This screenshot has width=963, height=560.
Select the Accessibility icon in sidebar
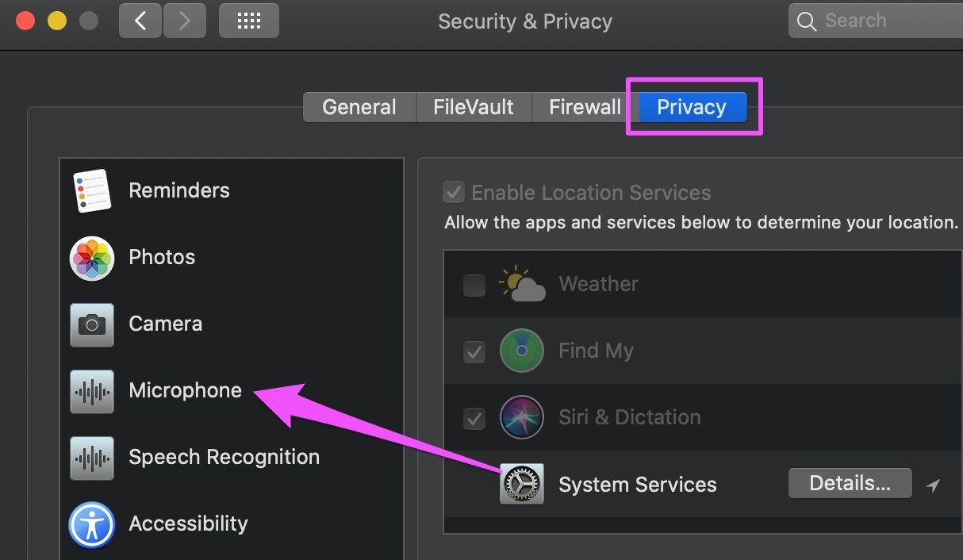click(92, 524)
